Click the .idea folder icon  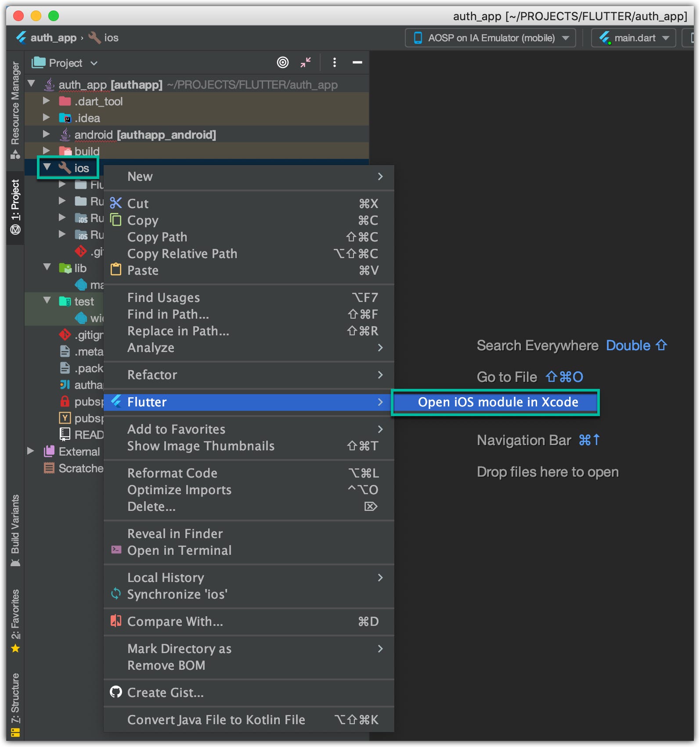tap(65, 118)
